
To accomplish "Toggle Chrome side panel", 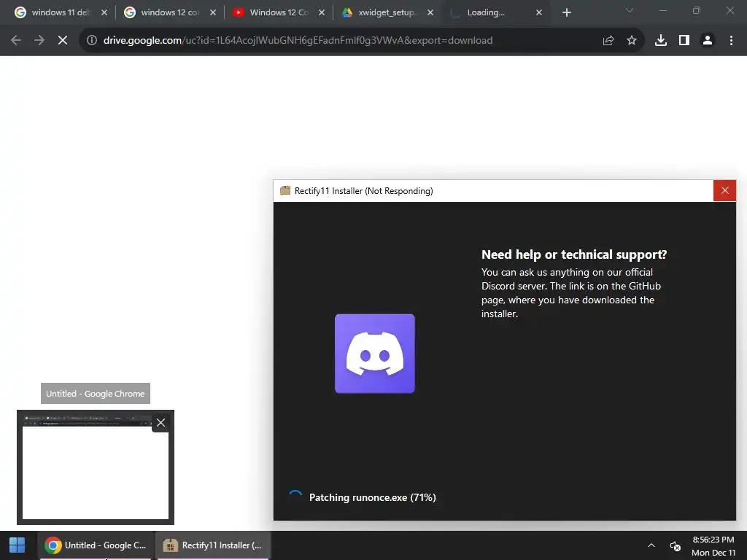I will coord(684,41).
